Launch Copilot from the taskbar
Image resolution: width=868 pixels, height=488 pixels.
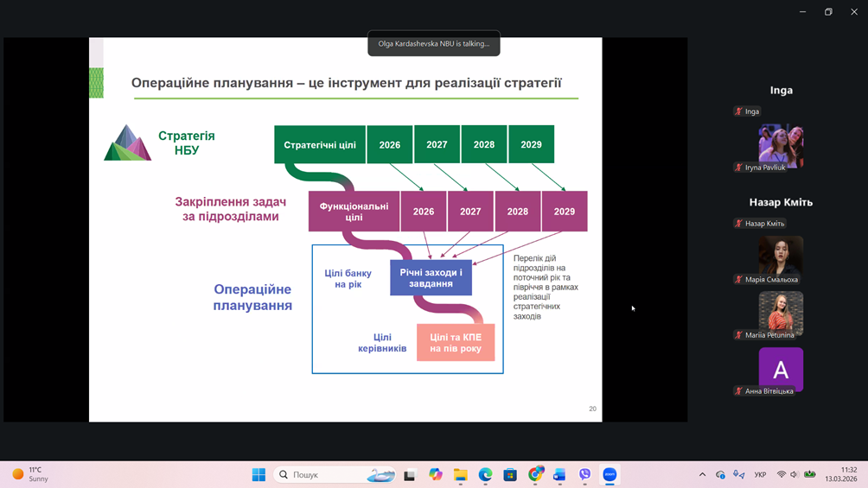coord(436,474)
